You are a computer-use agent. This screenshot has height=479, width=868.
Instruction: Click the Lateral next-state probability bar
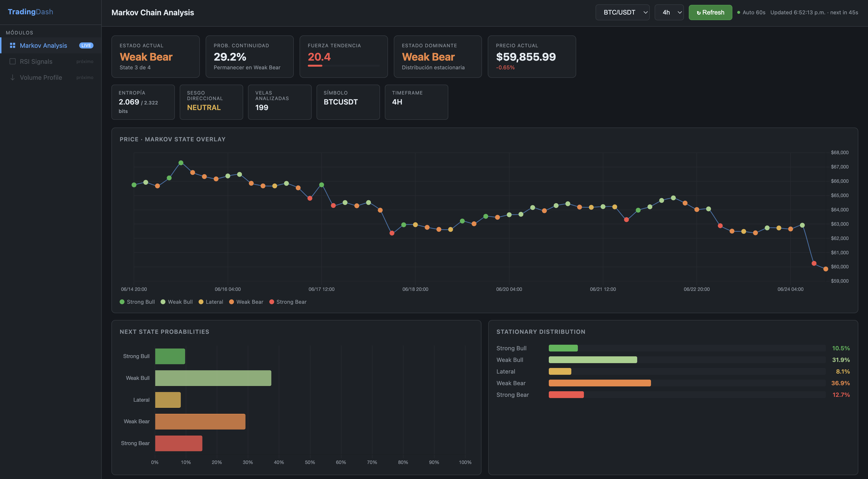click(168, 400)
